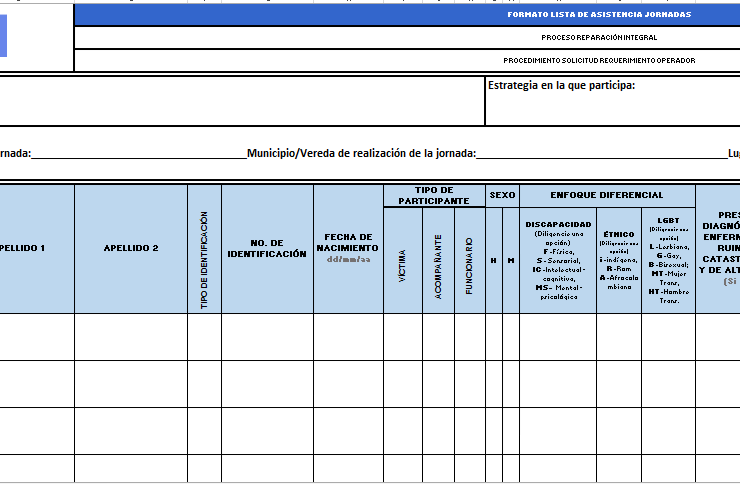The width and height of the screenshot is (740, 484).
Task: Select the H column header under SEXO
Action: [494, 260]
